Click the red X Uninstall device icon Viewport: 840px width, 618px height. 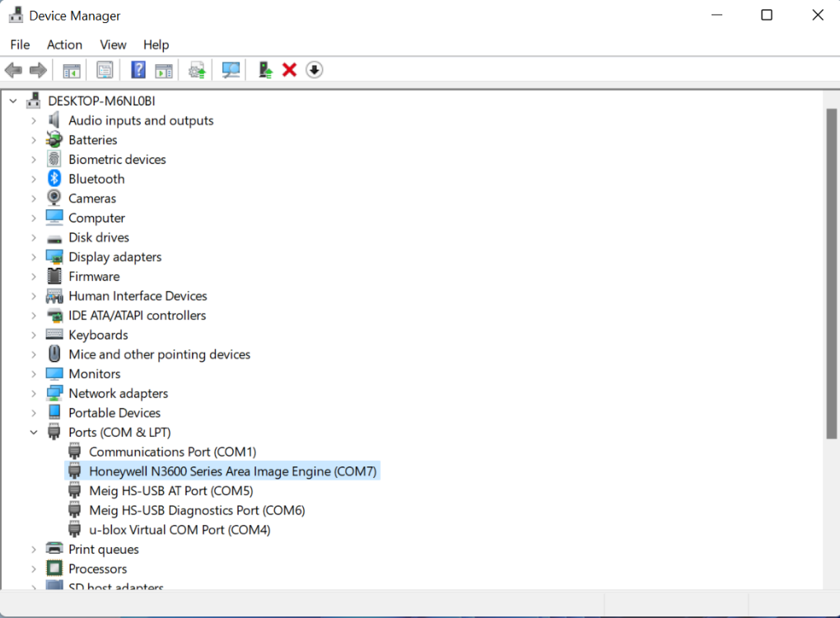(289, 70)
